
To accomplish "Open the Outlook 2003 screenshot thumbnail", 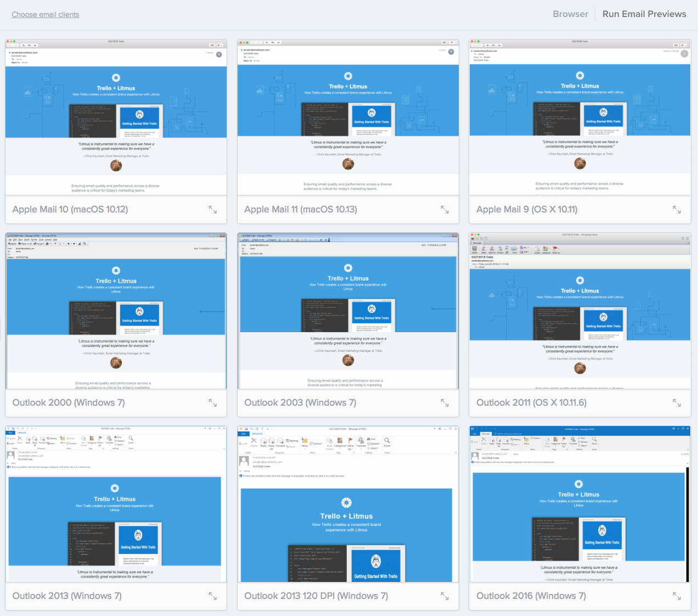I will [x=348, y=311].
